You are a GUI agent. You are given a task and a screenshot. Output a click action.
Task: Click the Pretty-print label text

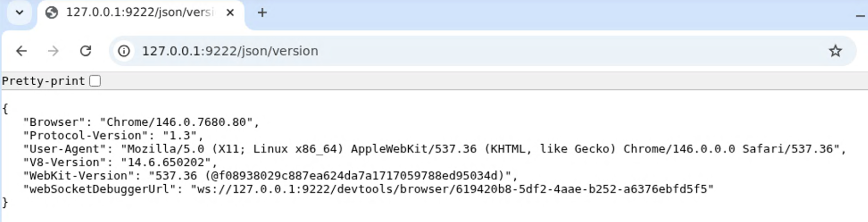pyautogui.click(x=43, y=81)
